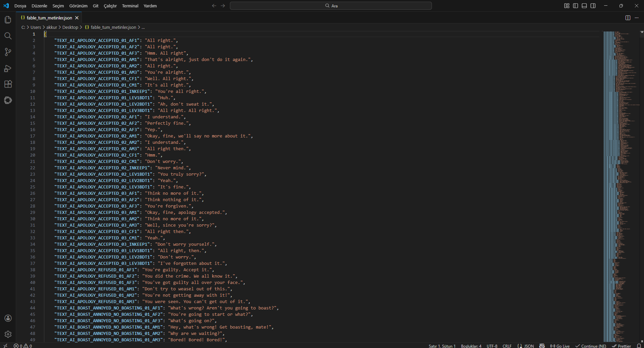Click the Go Live button
The height and width of the screenshot is (348, 644).
coord(560,346)
